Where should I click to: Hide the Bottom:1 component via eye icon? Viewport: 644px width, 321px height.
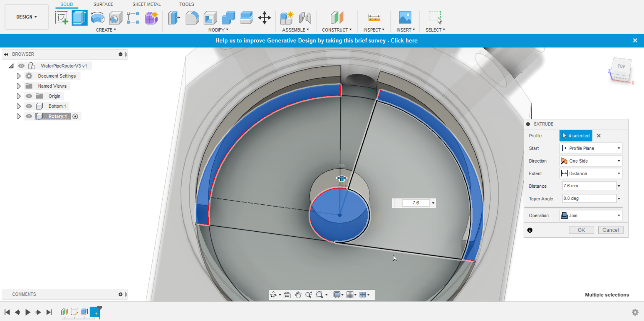(x=29, y=106)
